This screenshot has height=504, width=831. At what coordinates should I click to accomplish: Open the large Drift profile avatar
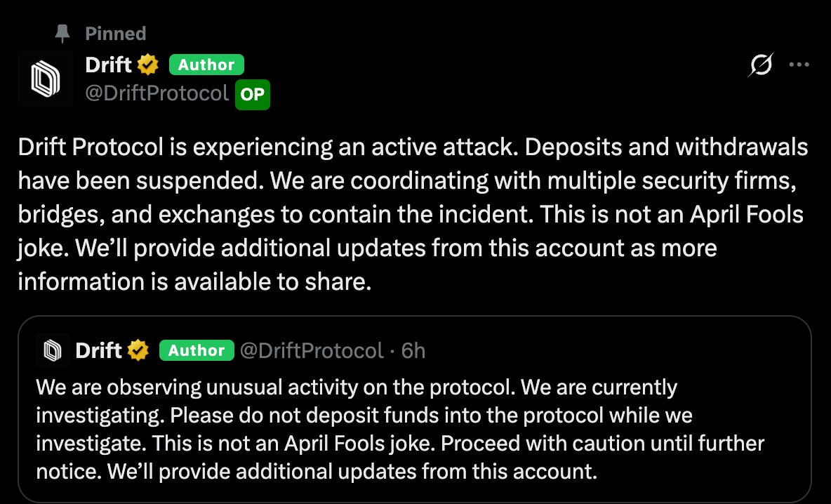tap(46, 79)
